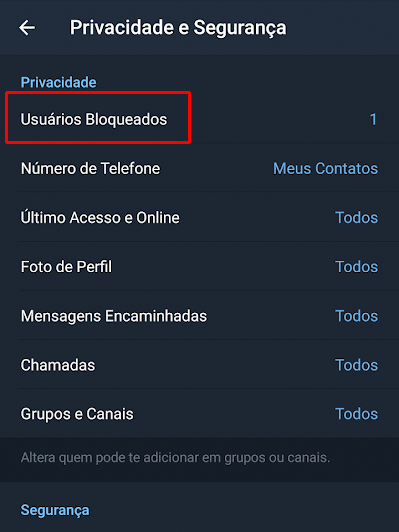Change the Meus Contatos phone visibility value
The image size is (399, 532).
tap(325, 169)
